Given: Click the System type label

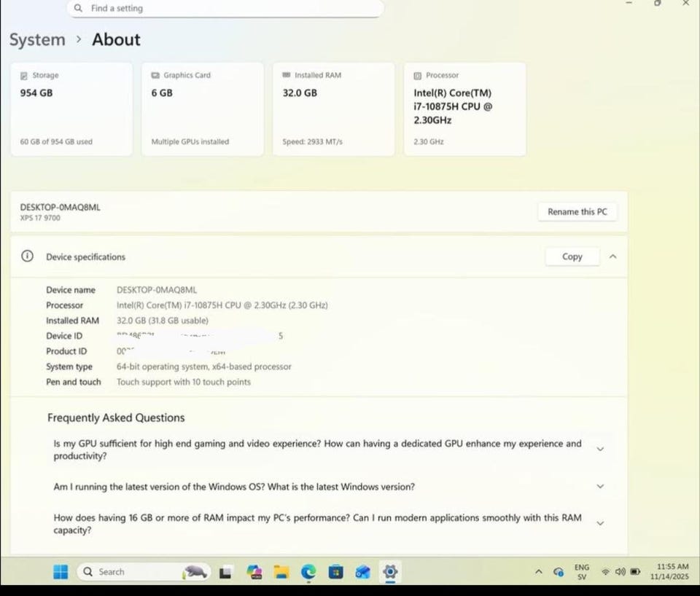Looking at the screenshot, I should 69,366.
